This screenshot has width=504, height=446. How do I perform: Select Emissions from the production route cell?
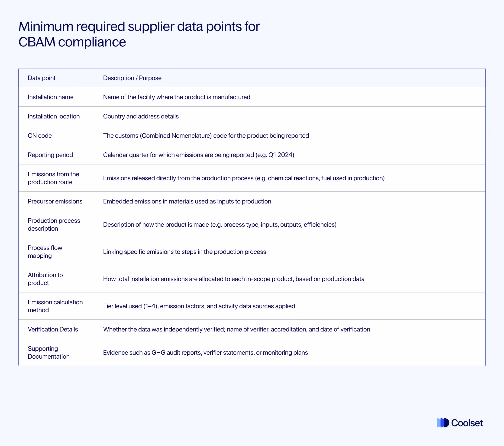click(53, 178)
